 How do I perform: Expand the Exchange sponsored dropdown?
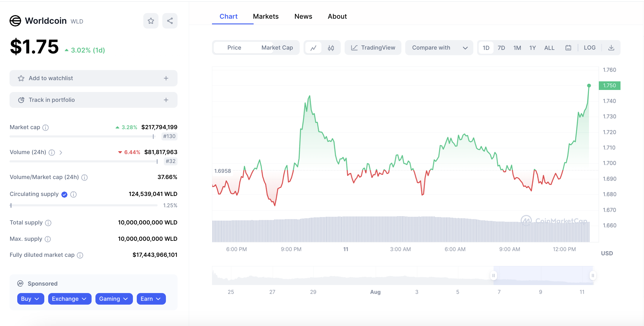(69, 299)
